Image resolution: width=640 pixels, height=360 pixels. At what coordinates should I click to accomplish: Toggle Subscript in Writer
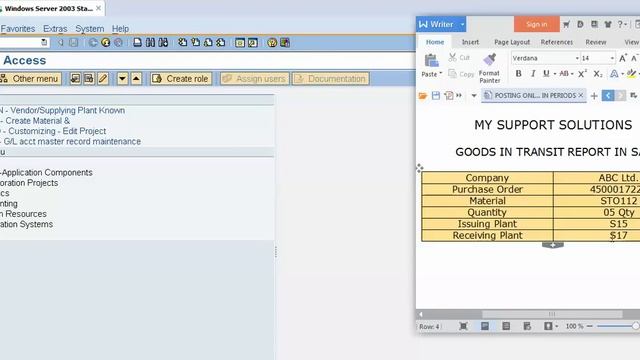pyautogui.click(x=598, y=74)
